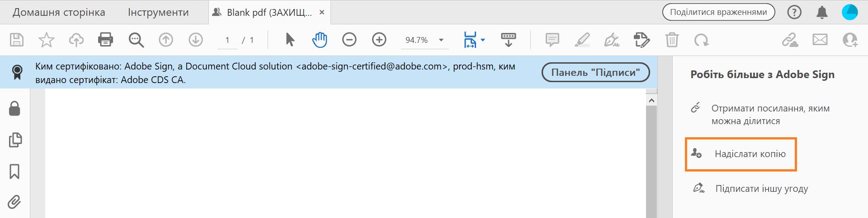This screenshot has height=218, width=868.
Task: Show page thumbnails panel in sidebar
Action: [x=15, y=140]
